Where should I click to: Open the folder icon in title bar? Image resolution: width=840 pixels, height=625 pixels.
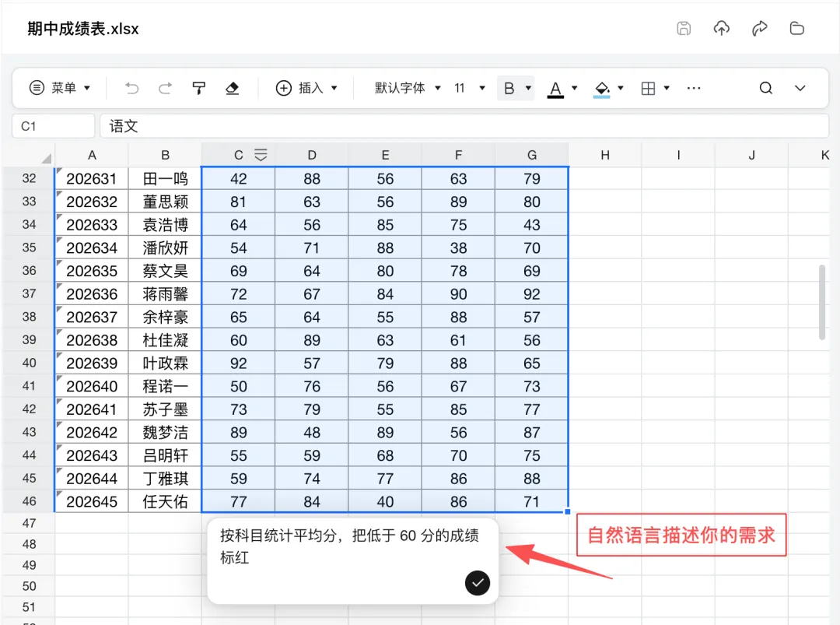point(797,28)
